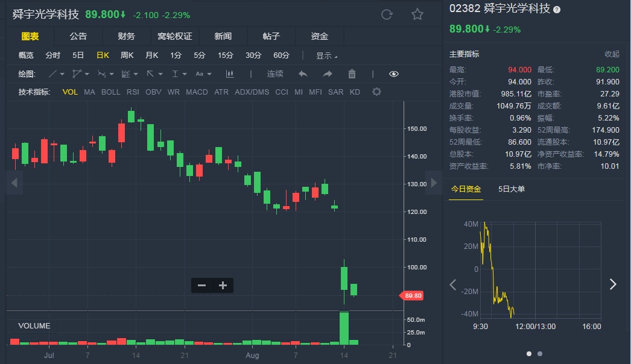
Task: Switch chart to 60分 period
Action: coord(281,55)
